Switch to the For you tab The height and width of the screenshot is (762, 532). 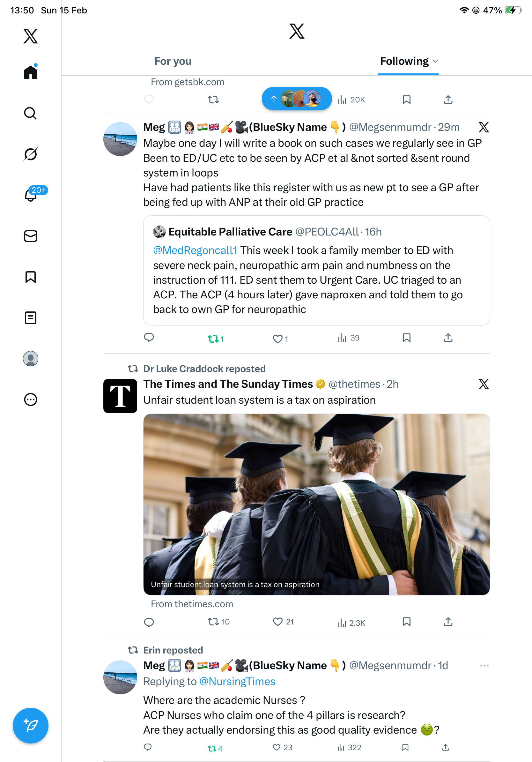pyautogui.click(x=173, y=61)
